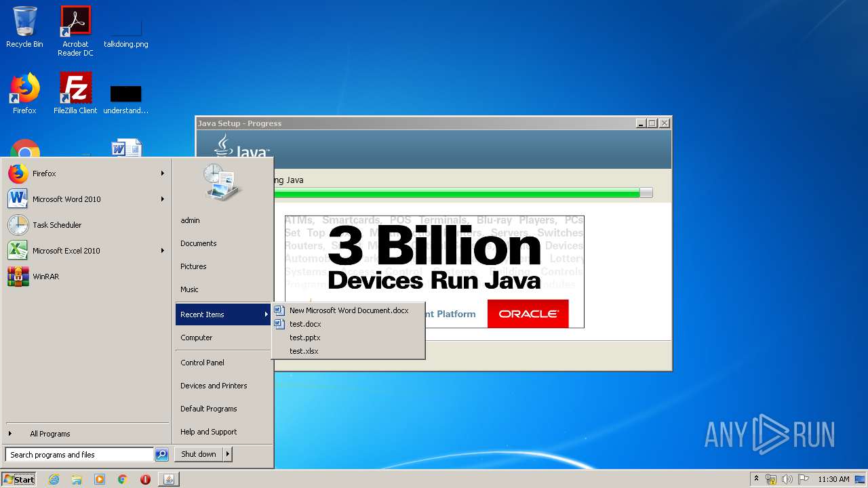Click the Start button on the taskbar
The image size is (868, 488).
point(19,479)
